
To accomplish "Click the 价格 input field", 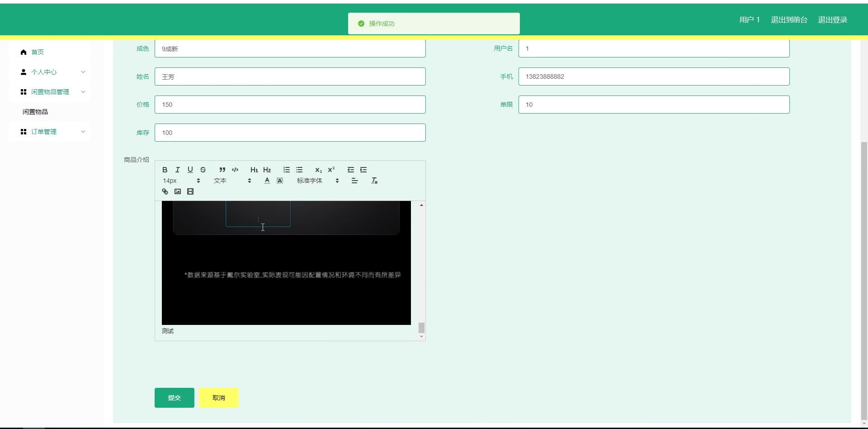I will pyautogui.click(x=290, y=105).
